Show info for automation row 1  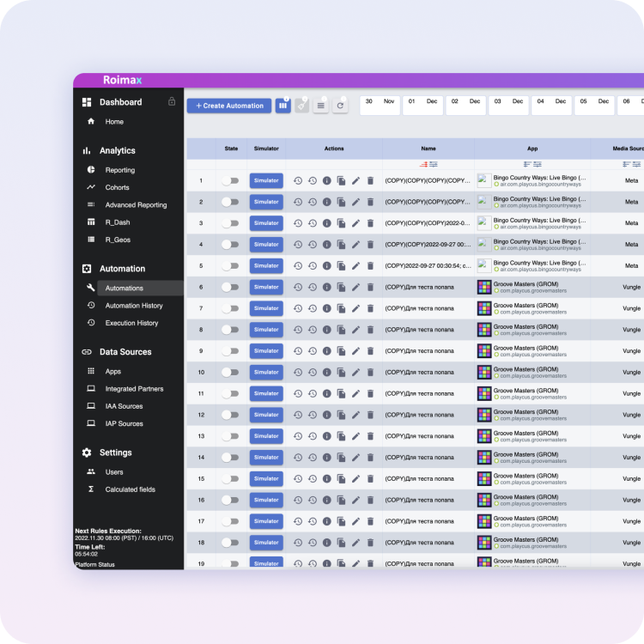click(327, 180)
